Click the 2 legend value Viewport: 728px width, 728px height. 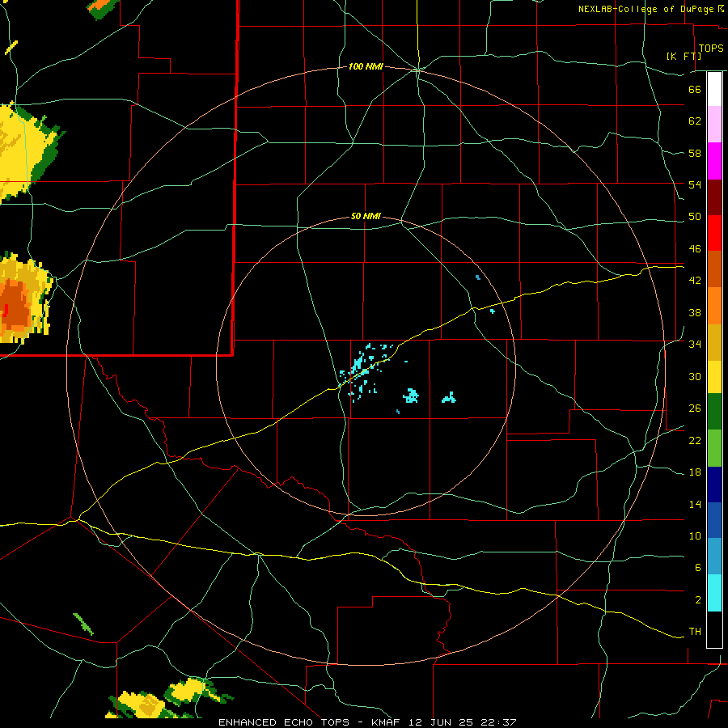tap(698, 600)
